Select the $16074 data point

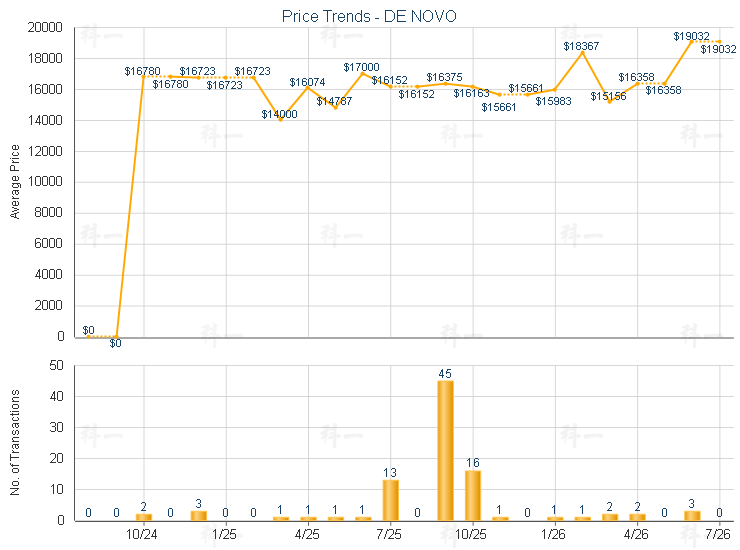308,87
